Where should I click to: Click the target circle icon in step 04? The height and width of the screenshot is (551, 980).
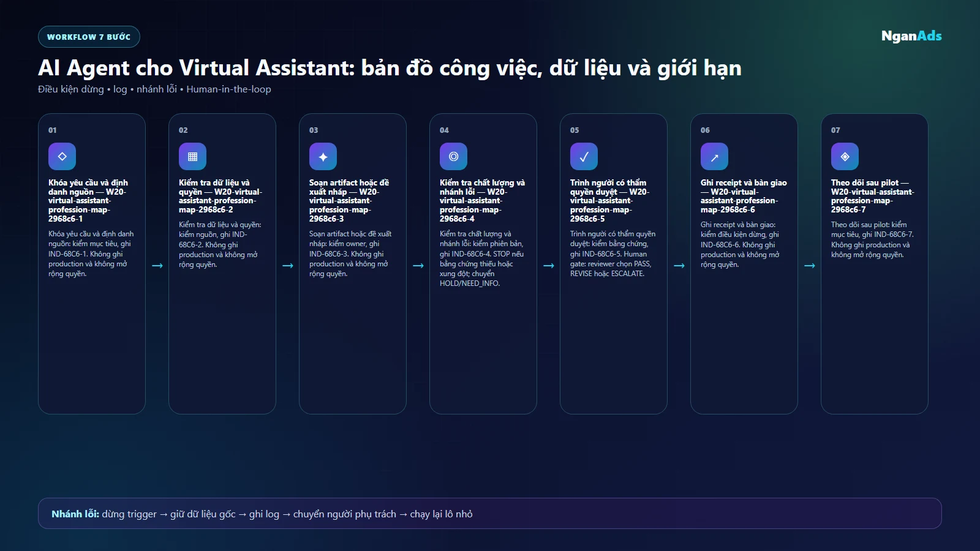click(x=453, y=157)
